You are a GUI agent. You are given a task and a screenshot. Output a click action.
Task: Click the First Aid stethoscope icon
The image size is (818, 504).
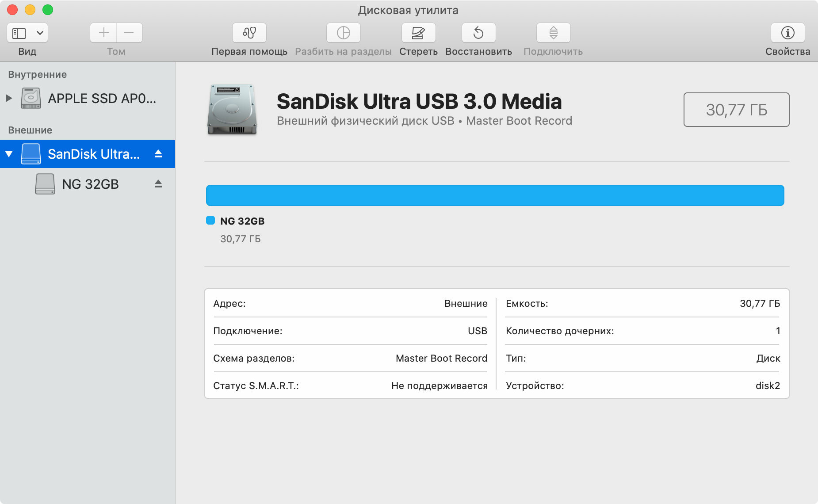pos(249,33)
